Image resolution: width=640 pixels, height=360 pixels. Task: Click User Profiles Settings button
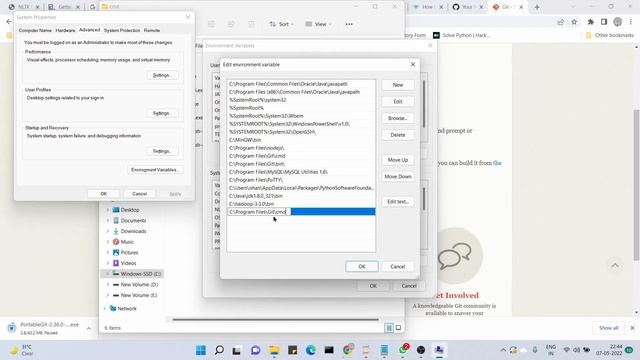[162, 113]
